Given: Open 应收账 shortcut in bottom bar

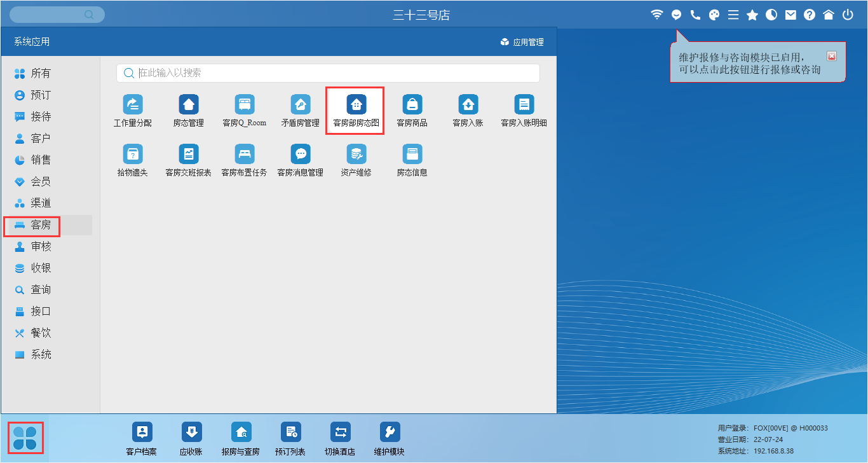Looking at the screenshot, I should 191,439.
